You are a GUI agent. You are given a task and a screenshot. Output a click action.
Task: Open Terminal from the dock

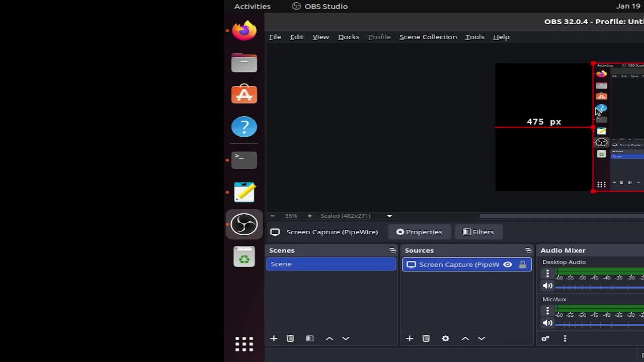(244, 160)
